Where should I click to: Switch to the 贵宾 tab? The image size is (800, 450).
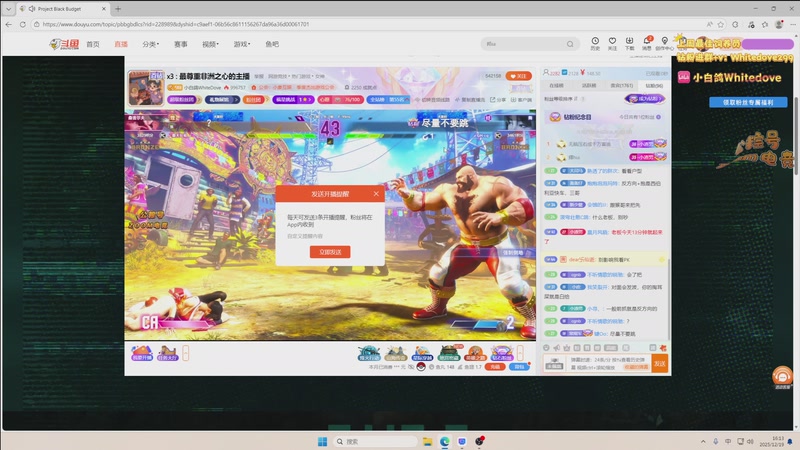click(x=621, y=86)
